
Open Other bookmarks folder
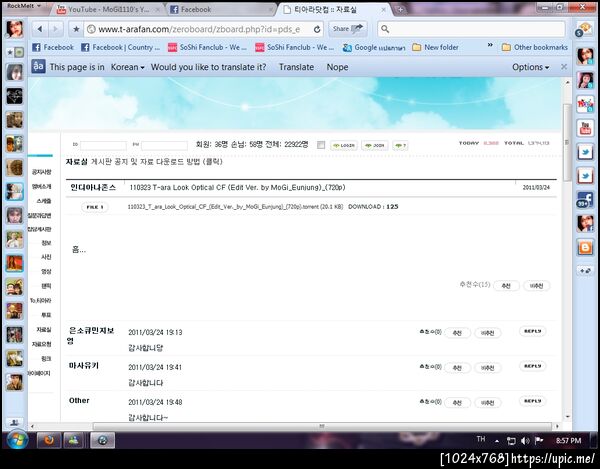(535, 47)
